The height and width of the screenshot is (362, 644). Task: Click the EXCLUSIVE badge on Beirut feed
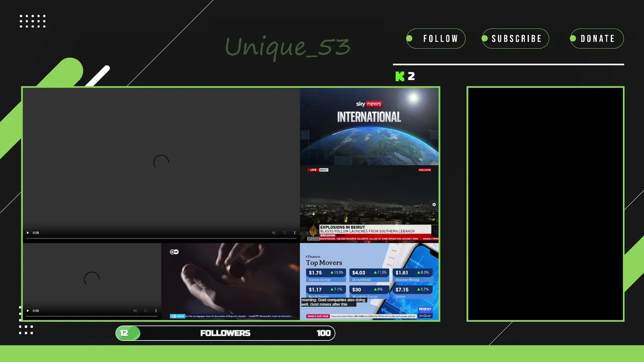[425, 170]
